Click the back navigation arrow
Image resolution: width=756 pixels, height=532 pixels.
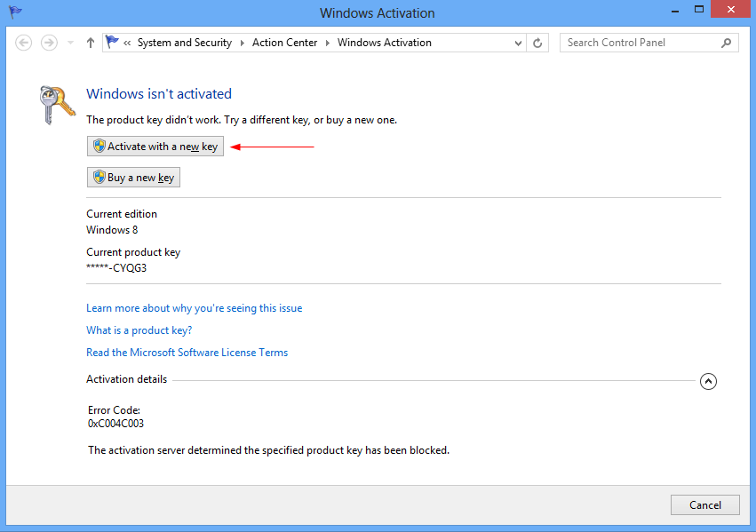click(x=23, y=42)
